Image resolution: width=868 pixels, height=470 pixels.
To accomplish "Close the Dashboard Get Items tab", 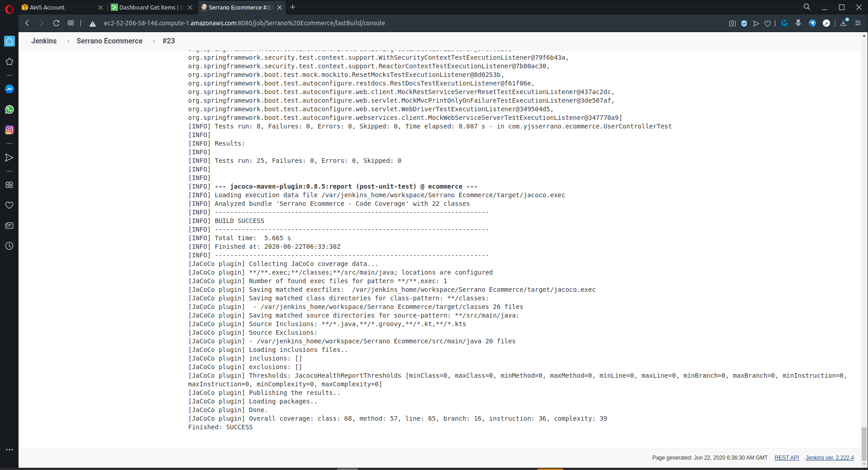I will (x=190, y=7).
